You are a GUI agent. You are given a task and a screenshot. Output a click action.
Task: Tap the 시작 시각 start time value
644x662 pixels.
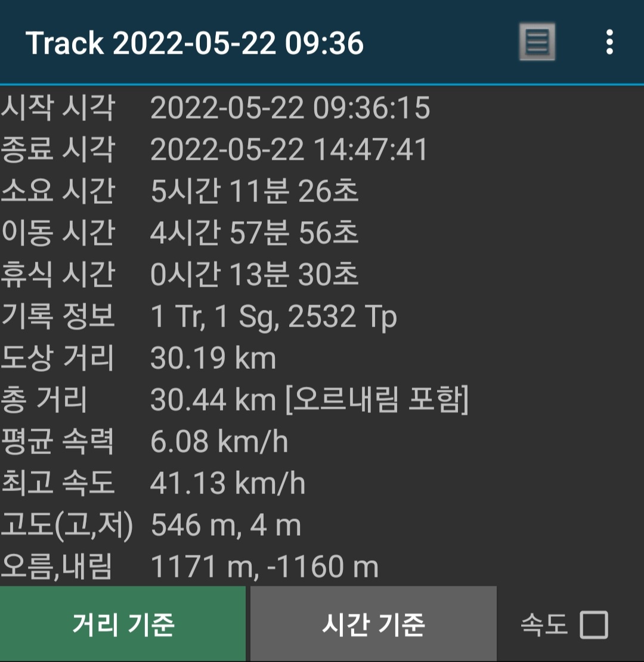click(x=290, y=107)
